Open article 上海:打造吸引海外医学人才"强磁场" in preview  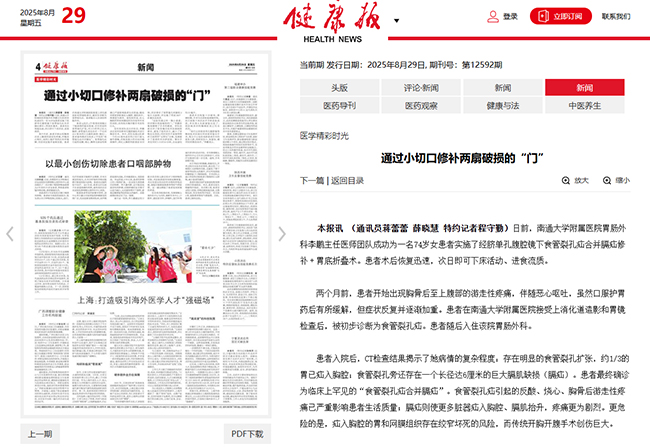coord(146,300)
